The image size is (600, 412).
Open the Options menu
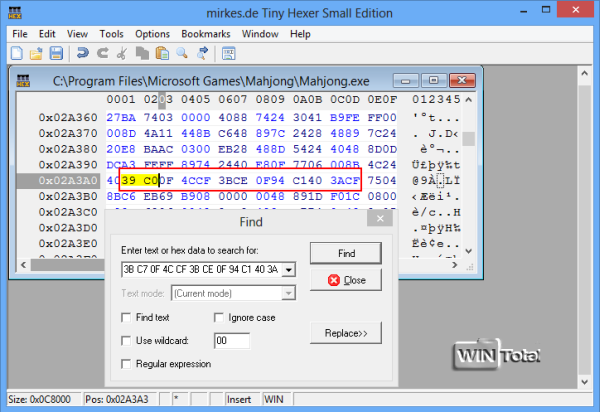point(152,34)
